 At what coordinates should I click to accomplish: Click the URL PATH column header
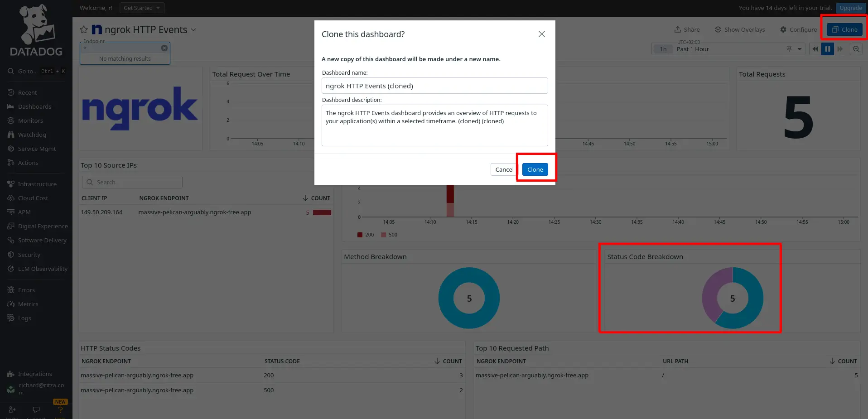coord(675,361)
